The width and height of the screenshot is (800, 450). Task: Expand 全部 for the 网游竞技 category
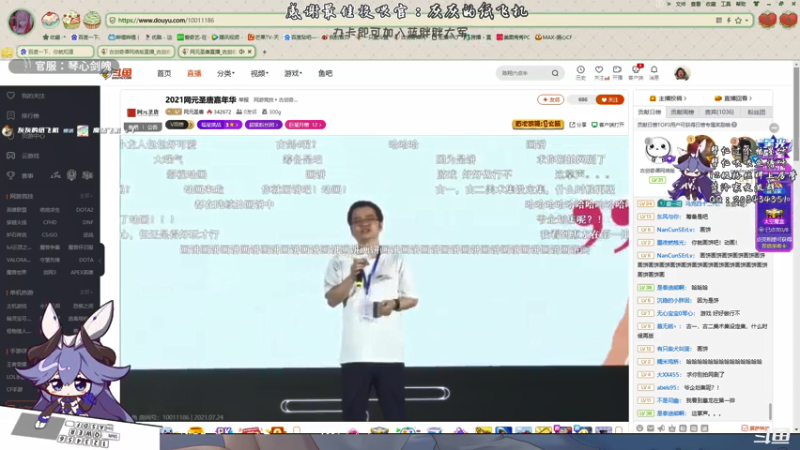[x=86, y=196]
